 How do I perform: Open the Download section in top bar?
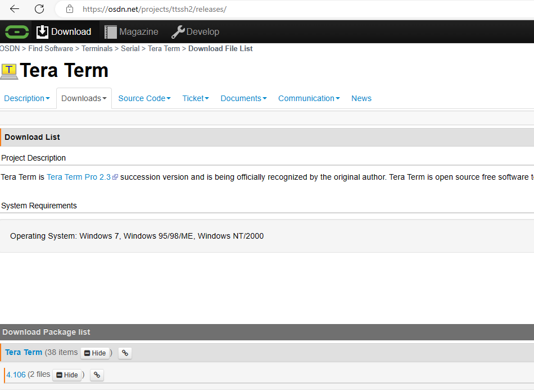click(x=64, y=31)
